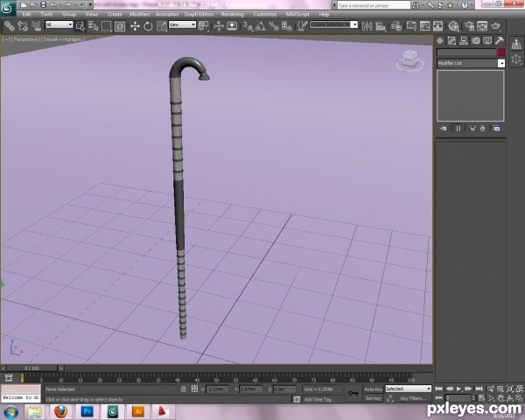Open Perspective viewport label menu

[x=25, y=39]
